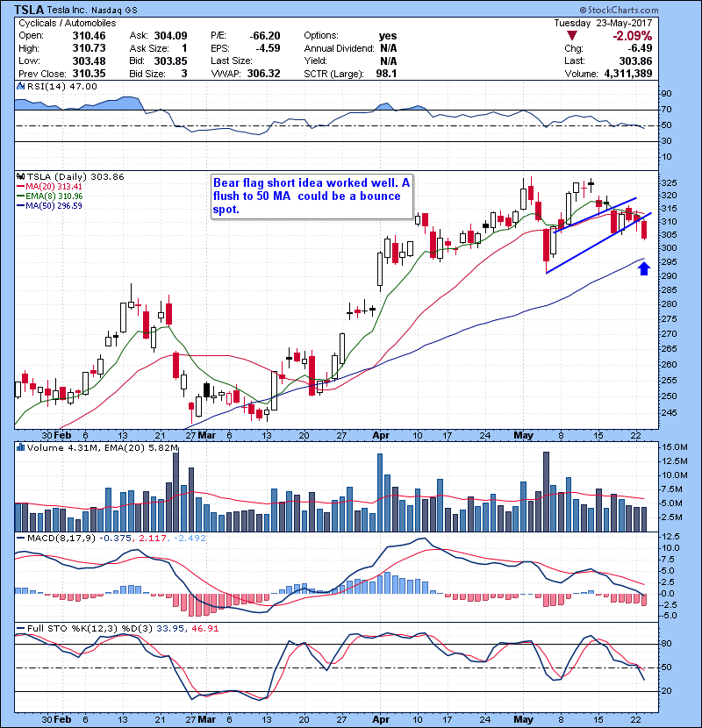The width and height of the screenshot is (702, 728).
Task: Click the MACD signal value 2.117
Action: point(153,539)
